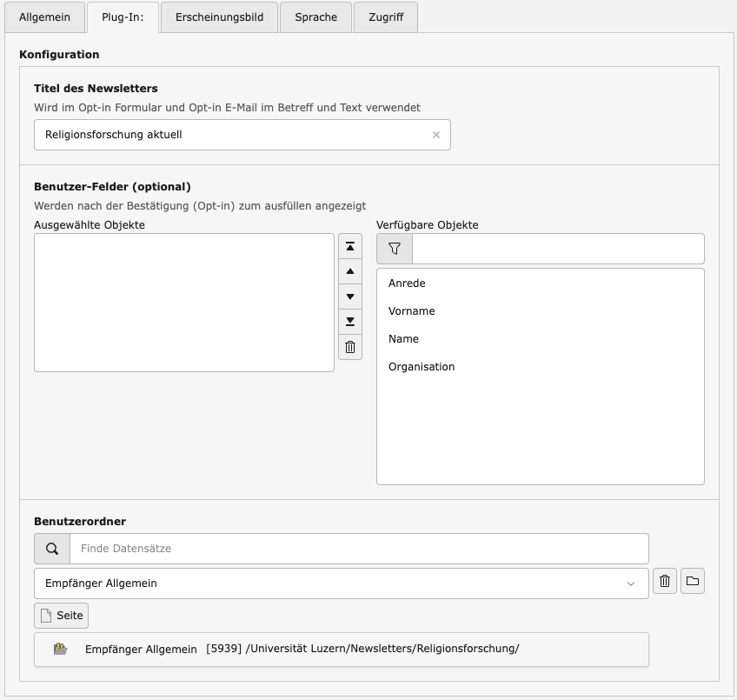This screenshot has width=737, height=700.
Task: Move selected item to top icon
Action: [x=350, y=247]
